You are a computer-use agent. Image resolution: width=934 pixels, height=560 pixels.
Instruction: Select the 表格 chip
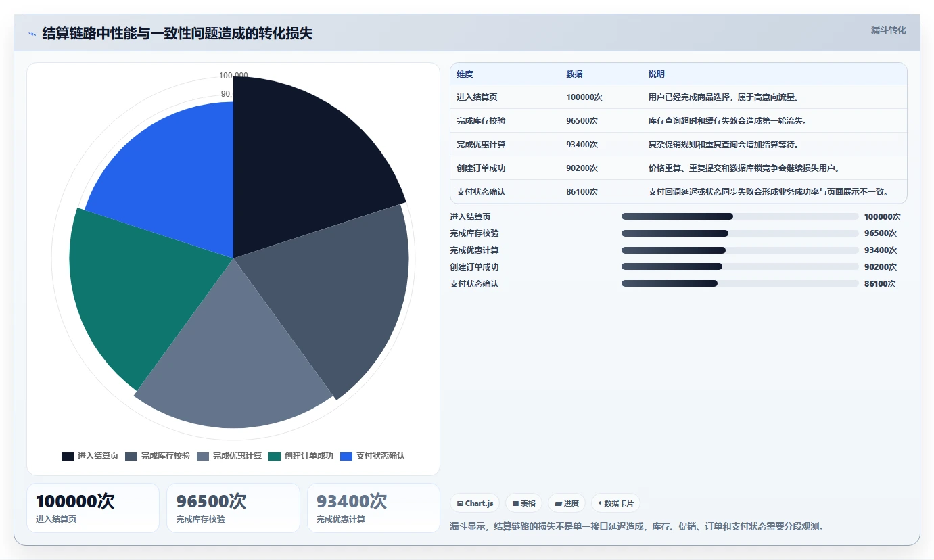coord(523,503)
